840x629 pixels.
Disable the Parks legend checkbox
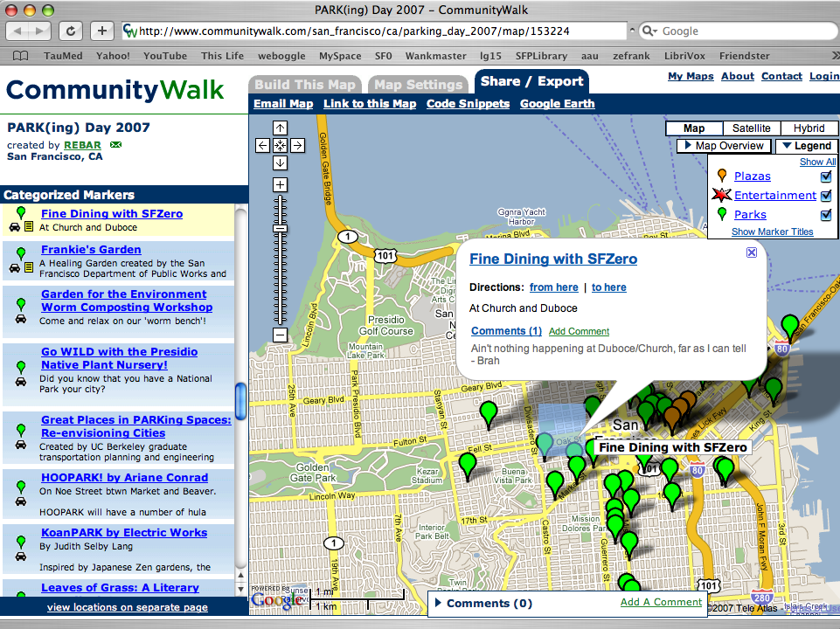[826, 215]
